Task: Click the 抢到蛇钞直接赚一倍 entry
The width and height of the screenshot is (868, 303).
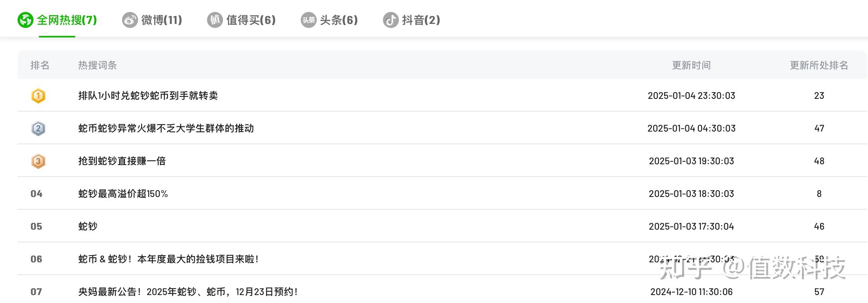Action: [122, 161]
